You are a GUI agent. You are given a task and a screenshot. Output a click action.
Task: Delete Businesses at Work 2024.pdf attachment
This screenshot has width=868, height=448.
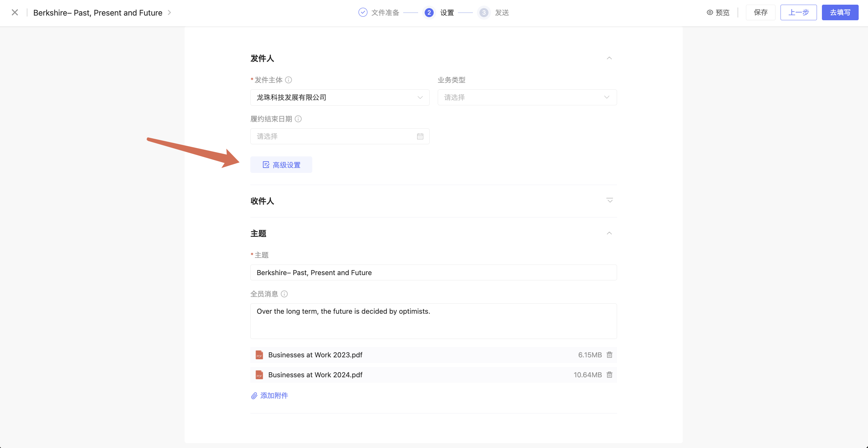click(x=609, y=374)
